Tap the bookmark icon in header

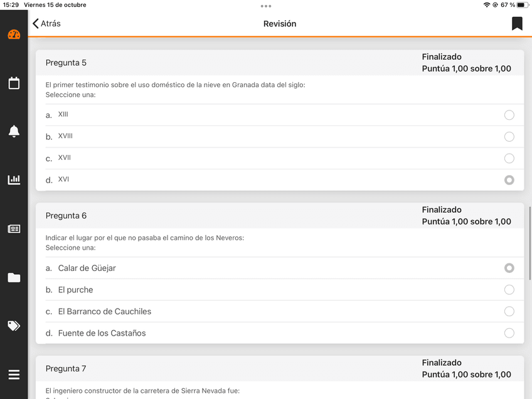517,24
